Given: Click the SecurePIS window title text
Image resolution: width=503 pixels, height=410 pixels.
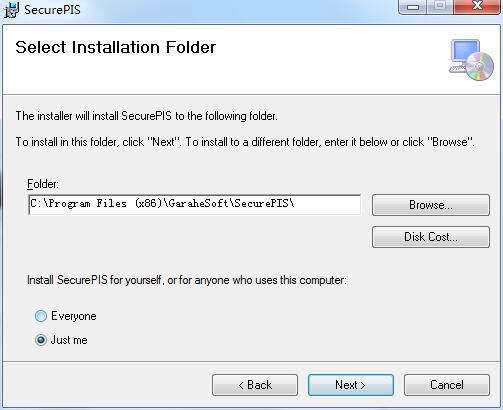Looking at the screenshot, I should tap(52, 10).
